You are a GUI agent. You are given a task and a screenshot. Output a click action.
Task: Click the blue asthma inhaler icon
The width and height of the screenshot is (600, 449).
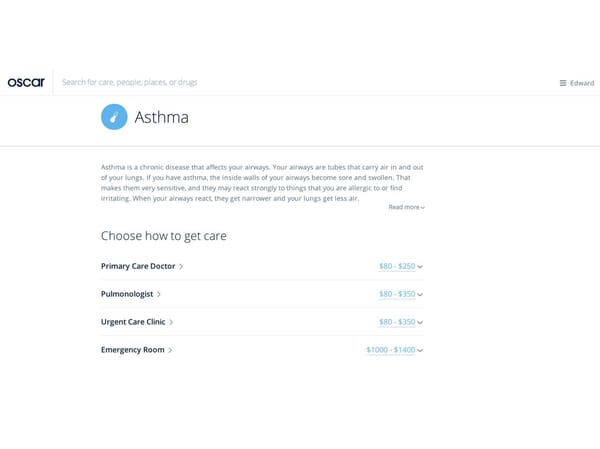[114, 118]
